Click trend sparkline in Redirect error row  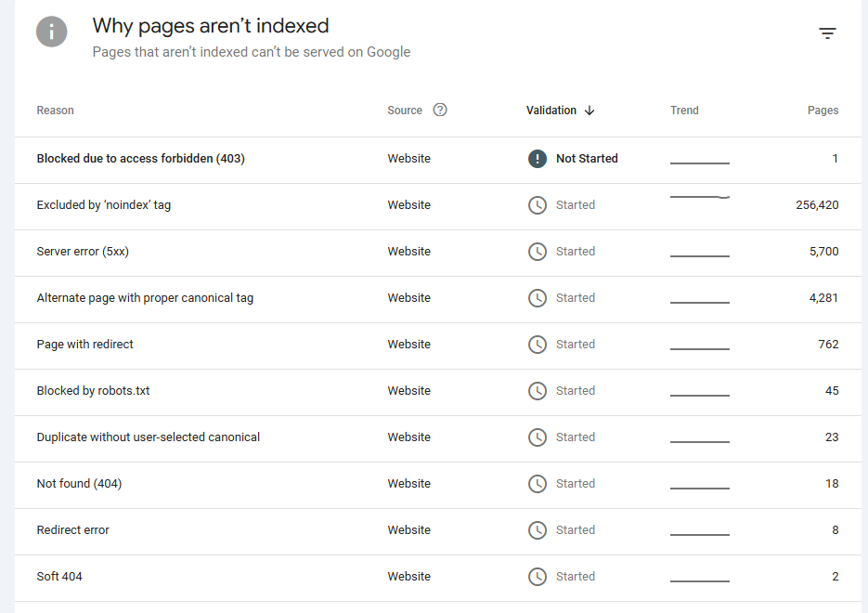pos(699,534)
